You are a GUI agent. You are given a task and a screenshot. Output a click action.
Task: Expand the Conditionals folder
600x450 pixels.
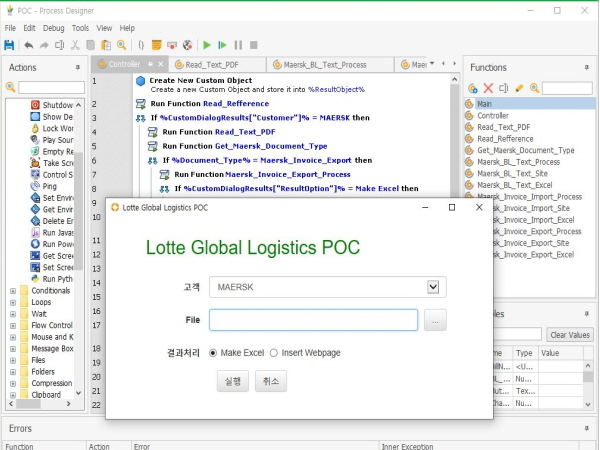pos(13,291)
